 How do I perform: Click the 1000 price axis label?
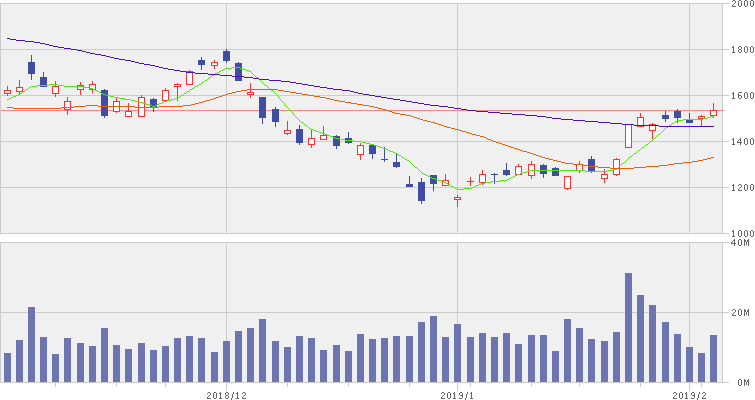741,233
